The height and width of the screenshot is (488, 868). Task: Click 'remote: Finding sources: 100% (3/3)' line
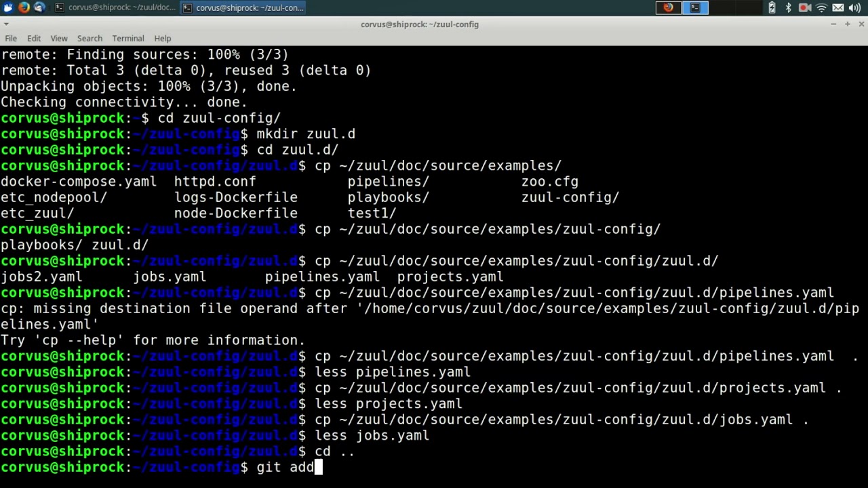click(x=145, y=54)
